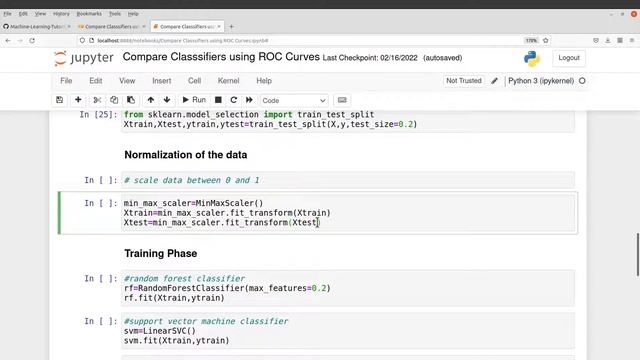The height and width of the screenshot is (360, 640).
Task: Bookmark this page with the star icon
Action: click(x=546, y=40)
